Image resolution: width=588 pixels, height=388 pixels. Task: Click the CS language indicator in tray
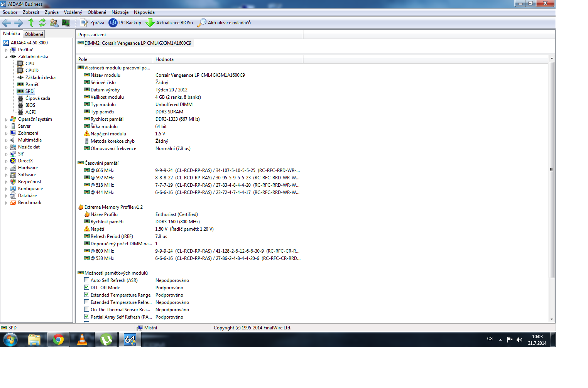(490, 339)
